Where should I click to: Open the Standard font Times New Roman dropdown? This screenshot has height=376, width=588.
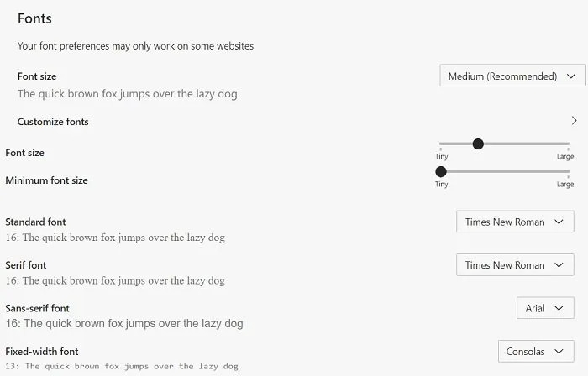point(515,222)
